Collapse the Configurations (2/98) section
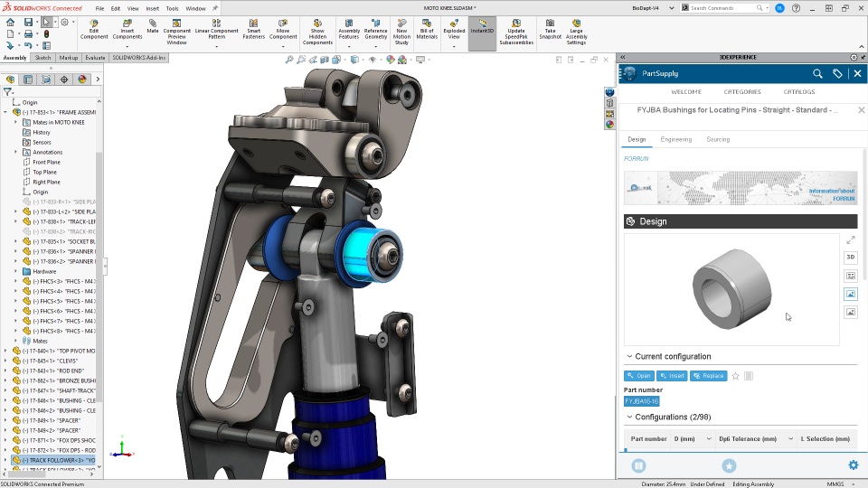Viewport: 868px width, 488px height. click(629, 418)
